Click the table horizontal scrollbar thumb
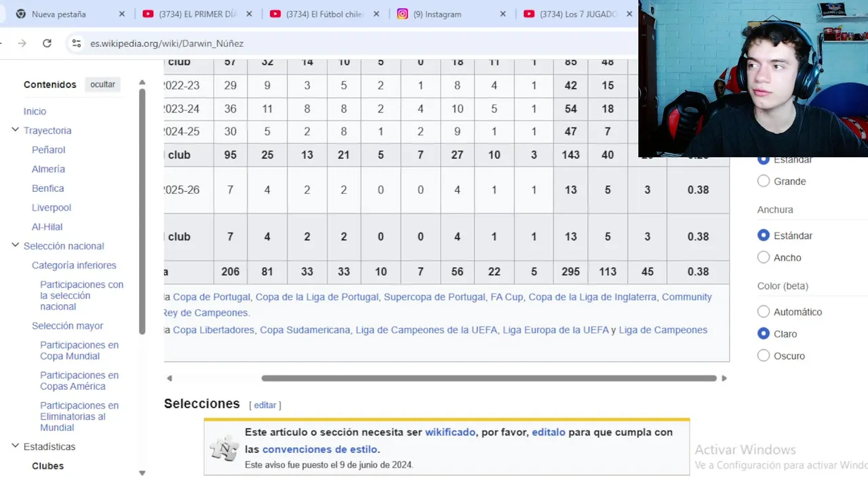Viewport: 868px width, 488px height. click(489, 378)
